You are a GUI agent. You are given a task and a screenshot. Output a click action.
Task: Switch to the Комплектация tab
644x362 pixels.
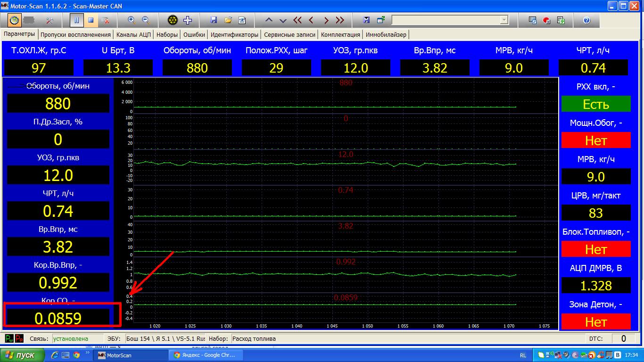tap(340, 34)
